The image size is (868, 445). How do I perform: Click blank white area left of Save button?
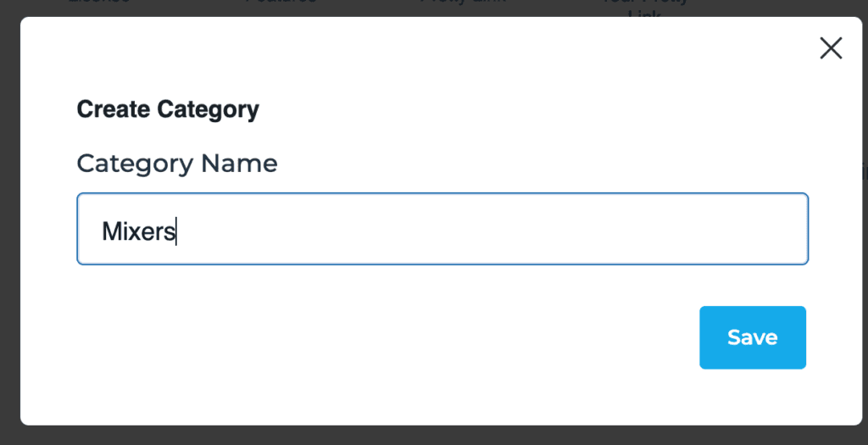pyautogui.click(x=424, y=337)
